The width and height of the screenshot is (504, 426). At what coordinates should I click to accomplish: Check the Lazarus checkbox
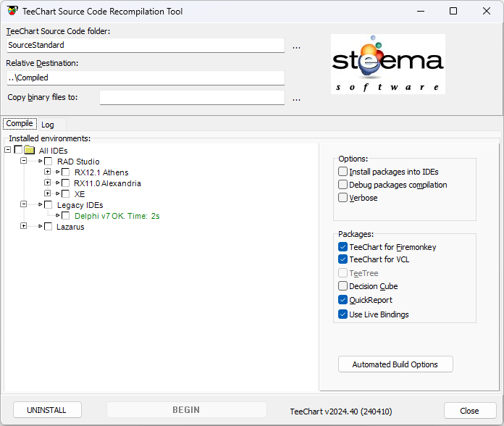pyautogui.click(x=49, y=226)
